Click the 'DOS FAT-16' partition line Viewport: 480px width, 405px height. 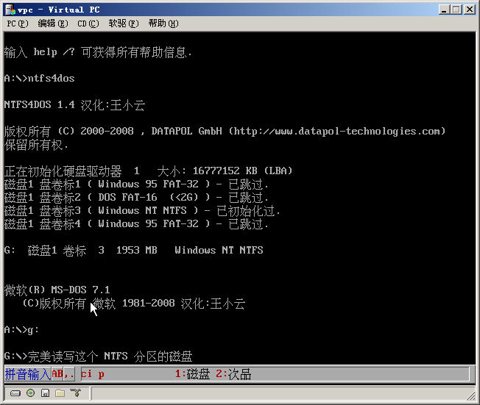point(136,197)
